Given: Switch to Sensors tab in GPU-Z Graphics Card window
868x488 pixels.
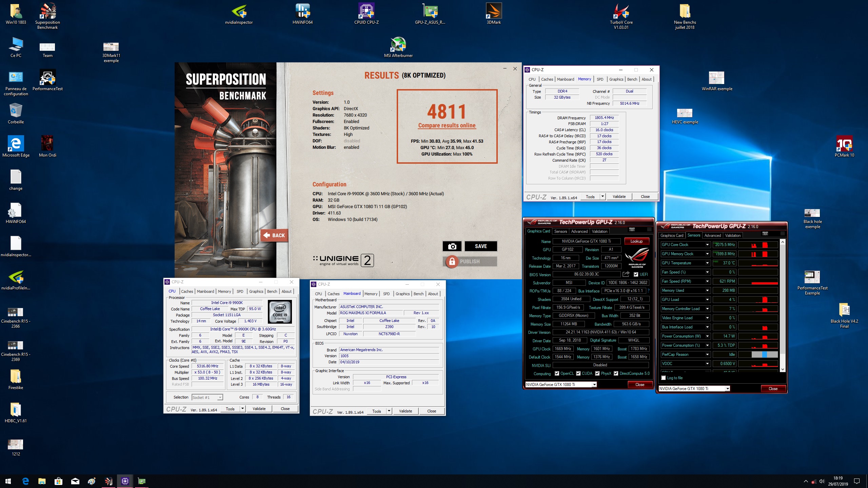Looking at the screenshot, I should tap(560, 231).
